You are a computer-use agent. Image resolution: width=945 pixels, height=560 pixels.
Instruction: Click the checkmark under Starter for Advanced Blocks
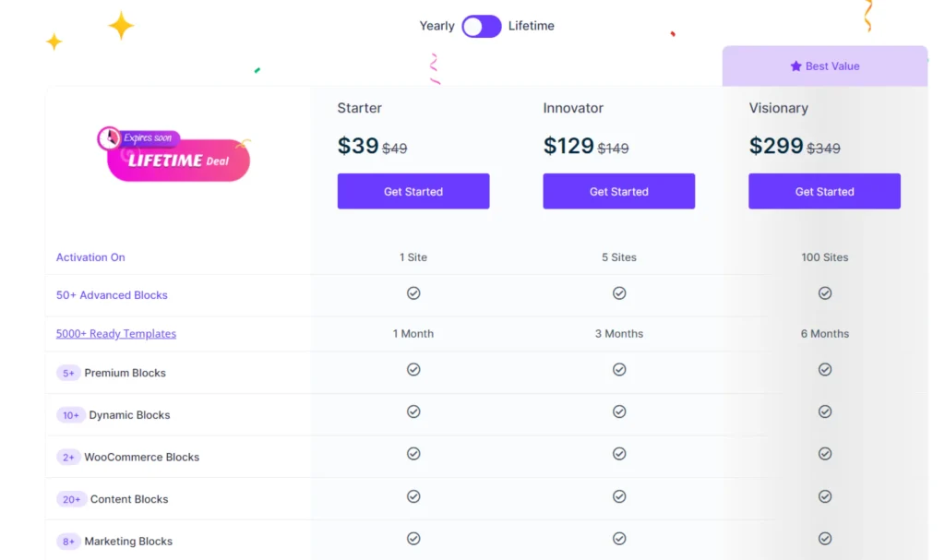pyautogui.click(x=413, y=292)
